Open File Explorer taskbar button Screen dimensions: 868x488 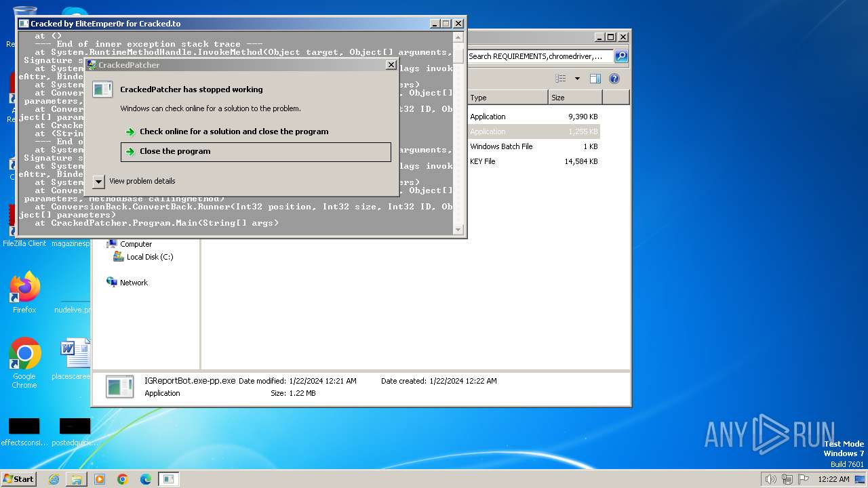coord(77,479)
